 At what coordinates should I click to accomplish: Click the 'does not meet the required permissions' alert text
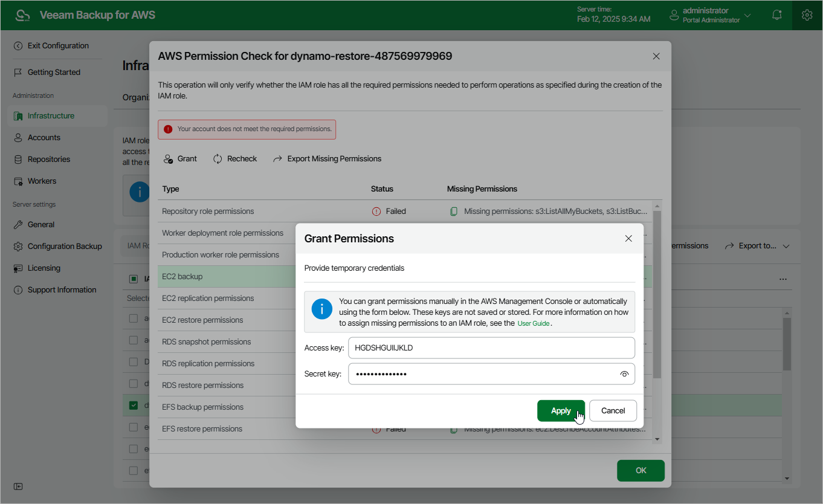[254, 129]
